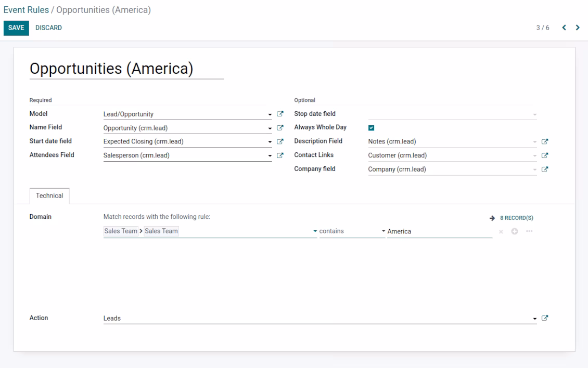
Task: Open external link for Name Field
Action: 280,128
